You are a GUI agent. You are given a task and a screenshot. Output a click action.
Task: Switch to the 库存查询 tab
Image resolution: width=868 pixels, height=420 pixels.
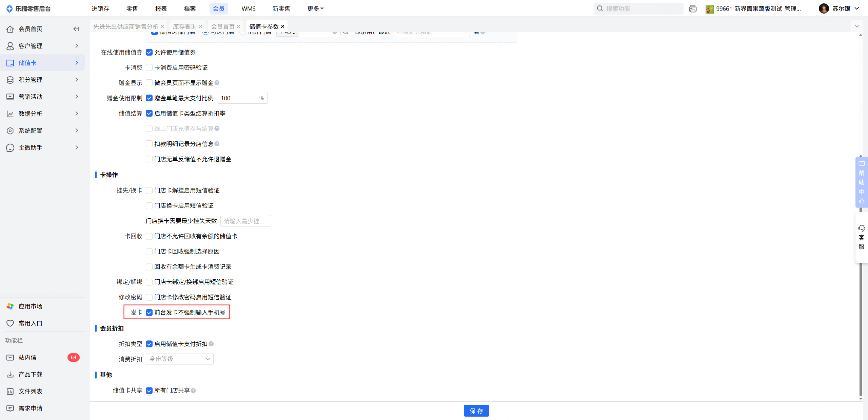coord(184,26)
